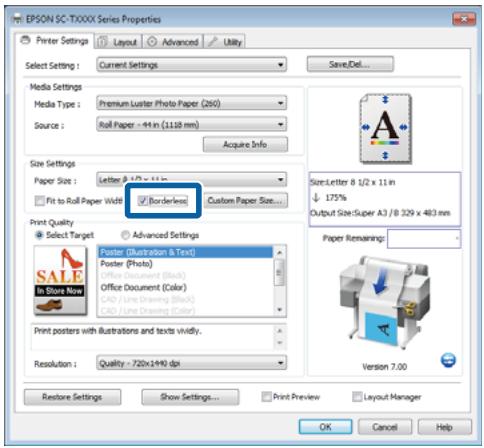The image size is (484, 448).
Task: Choose the Select Target radio button
Action: (x=39, y=235)
